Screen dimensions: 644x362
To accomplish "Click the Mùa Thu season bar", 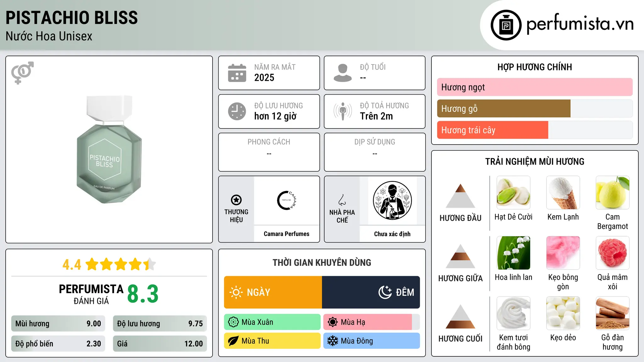I will pyautogui.click(x=272, y=341).
